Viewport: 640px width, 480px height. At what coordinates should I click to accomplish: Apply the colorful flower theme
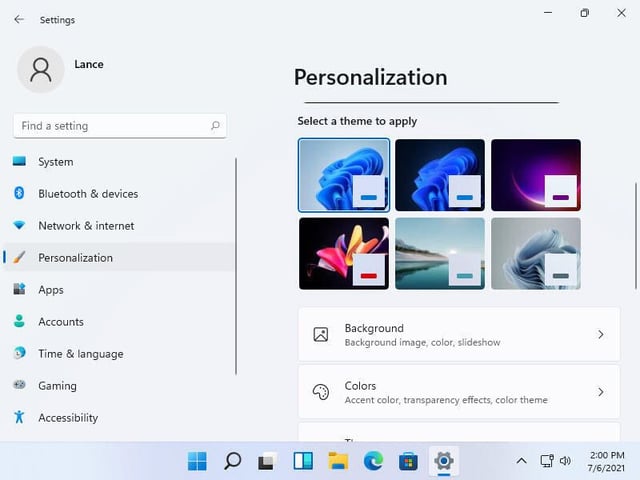(x=344, y=253)
